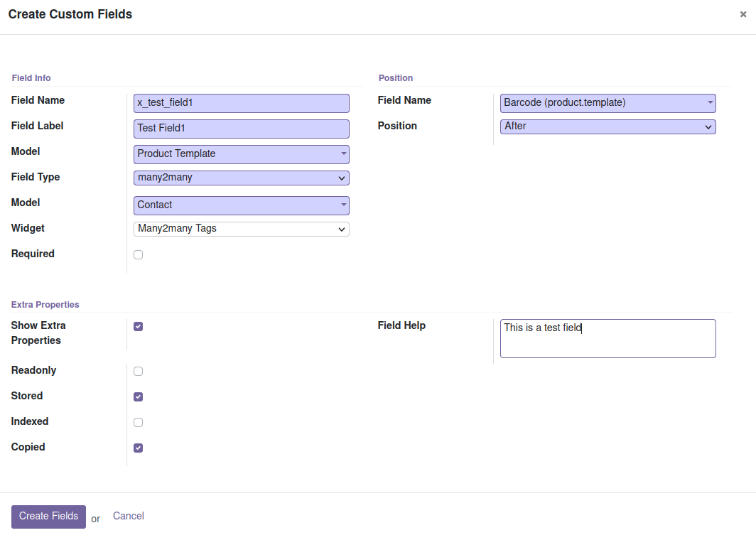Click the Field Info section heading
This screenshot has height=545, width=756.
[x=31, y=78]
